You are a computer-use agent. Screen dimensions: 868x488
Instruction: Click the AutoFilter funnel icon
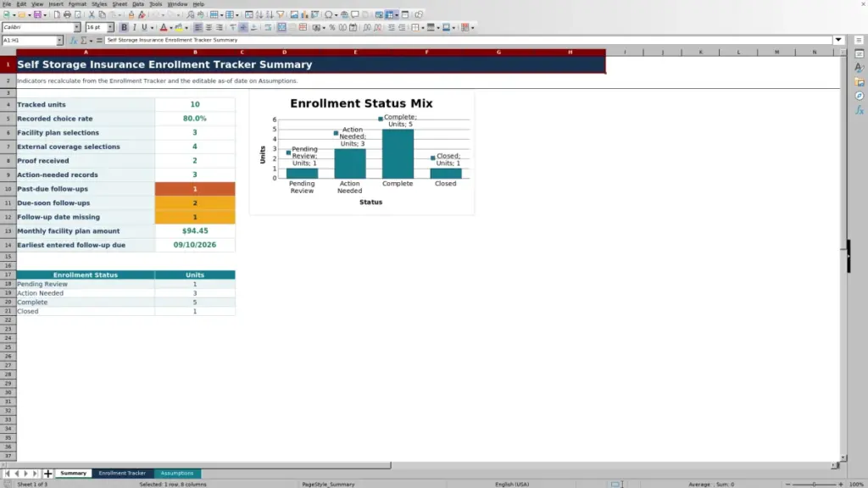click(280, 15)
